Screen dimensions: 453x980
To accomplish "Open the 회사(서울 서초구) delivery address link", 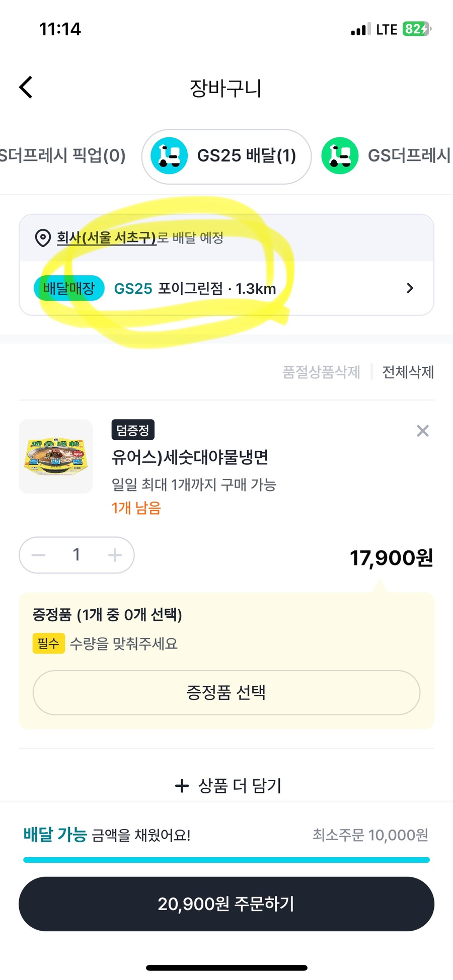I will tap(107, 237).
